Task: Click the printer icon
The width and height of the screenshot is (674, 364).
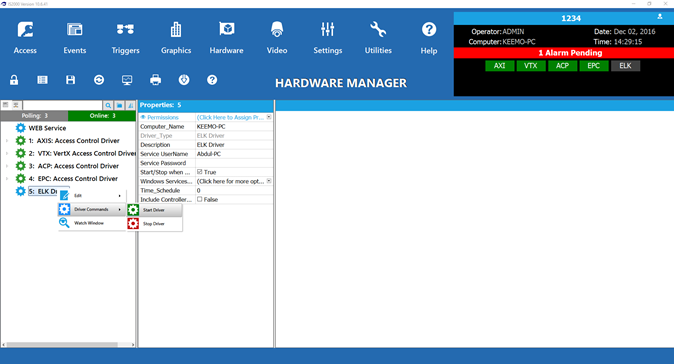Action: 156,80
